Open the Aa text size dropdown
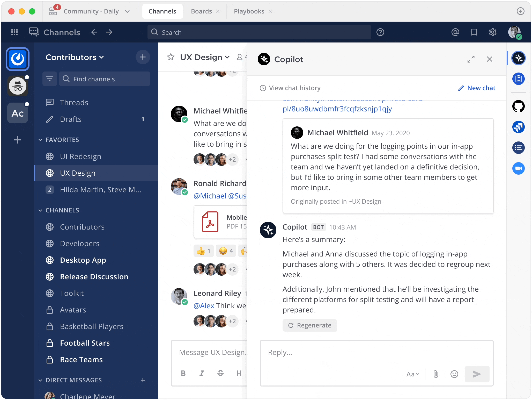The image size is (532, 400). click(x=412, y=374)
